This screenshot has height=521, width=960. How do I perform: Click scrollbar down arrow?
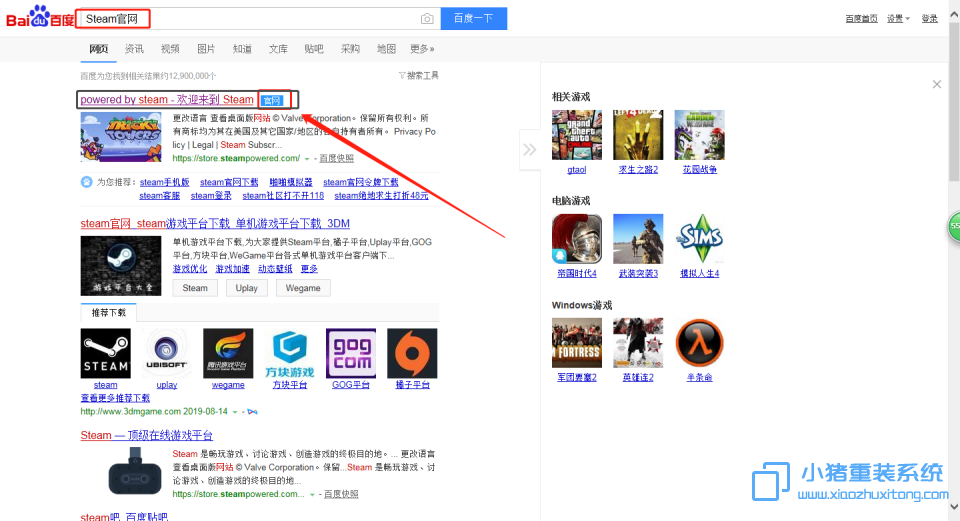(x=954, y=507)
